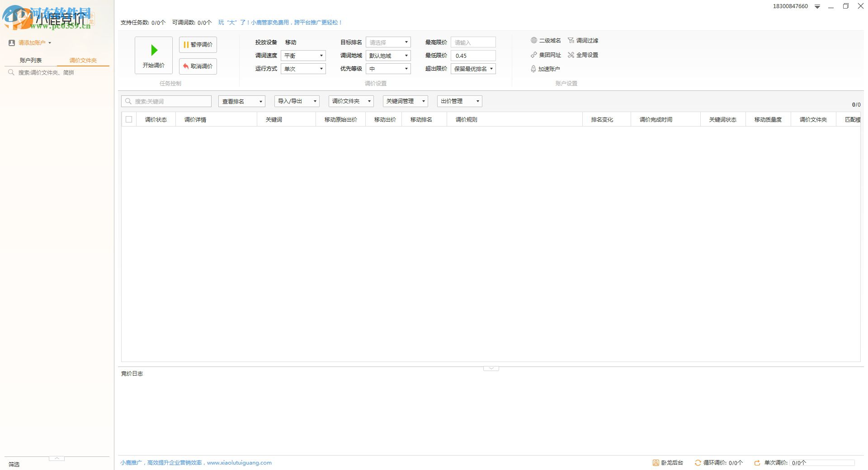Image resolution: width=868 pixels, height=470 pixels.
Task: Open the 出价管理 dropdown menu
Action: click(x=460, y=101)
